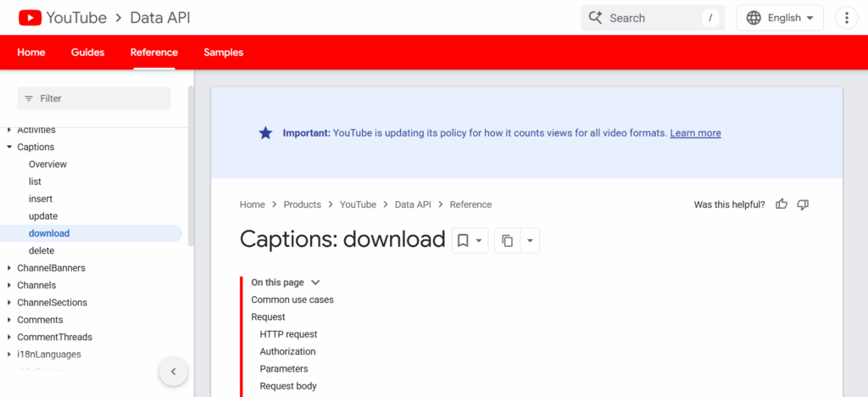Image resolution: width=868 pixels, height=397 pixels.
Task: Open Captions update method in sidebar
Action: [43, 216]
